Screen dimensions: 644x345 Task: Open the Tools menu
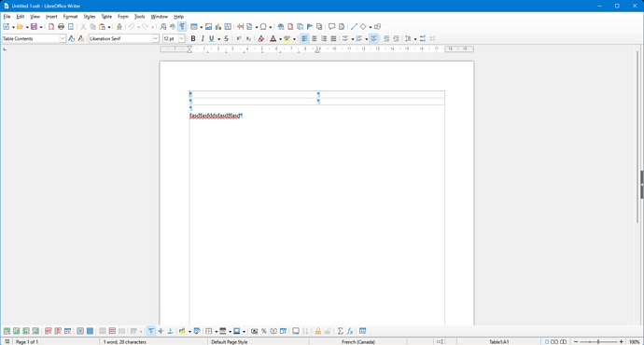pos(140,17)
